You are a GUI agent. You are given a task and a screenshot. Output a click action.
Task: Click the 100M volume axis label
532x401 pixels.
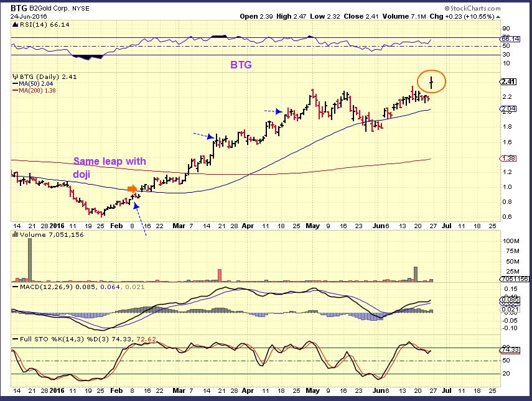pos(511,241)
